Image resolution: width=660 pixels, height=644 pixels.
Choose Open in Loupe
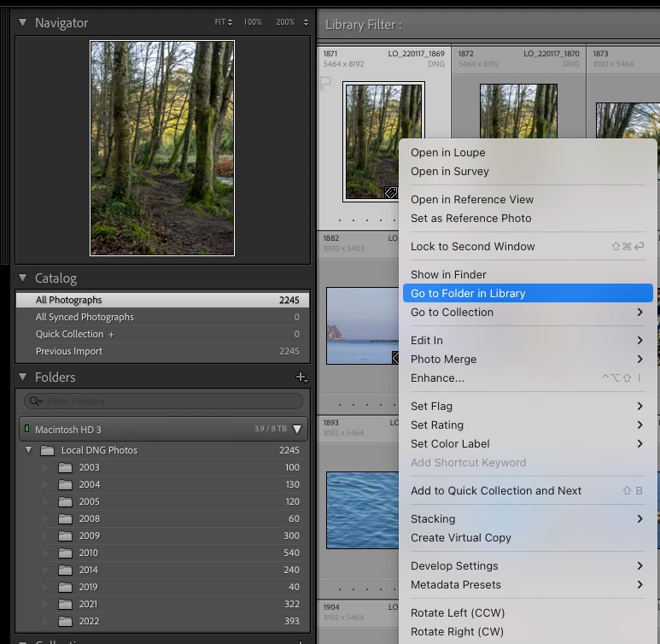click(528, 153)
